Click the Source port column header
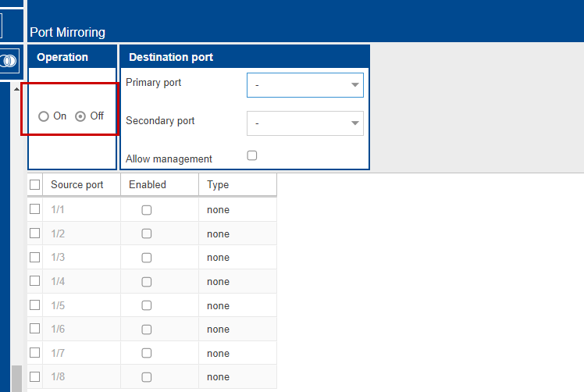Viewport: 584px width, 392px height. point(81,184)
